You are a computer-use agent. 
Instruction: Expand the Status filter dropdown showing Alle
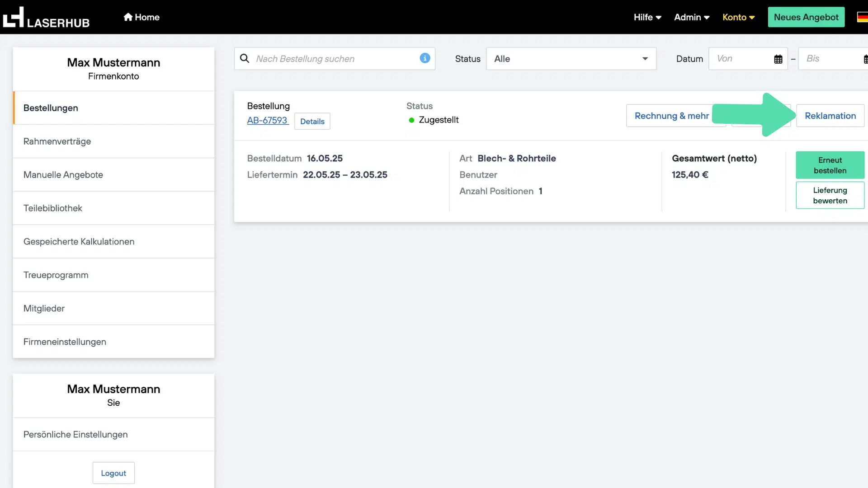tap(571, 59)
